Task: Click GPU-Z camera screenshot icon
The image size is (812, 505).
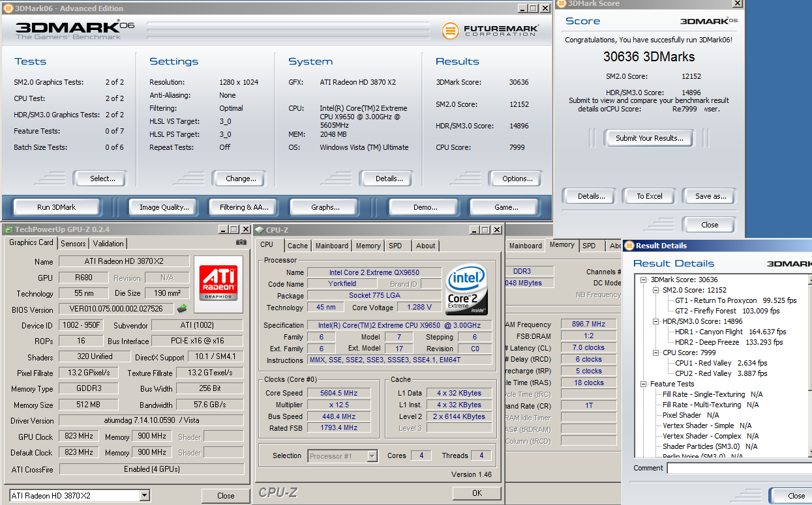Action: point(241,242)
